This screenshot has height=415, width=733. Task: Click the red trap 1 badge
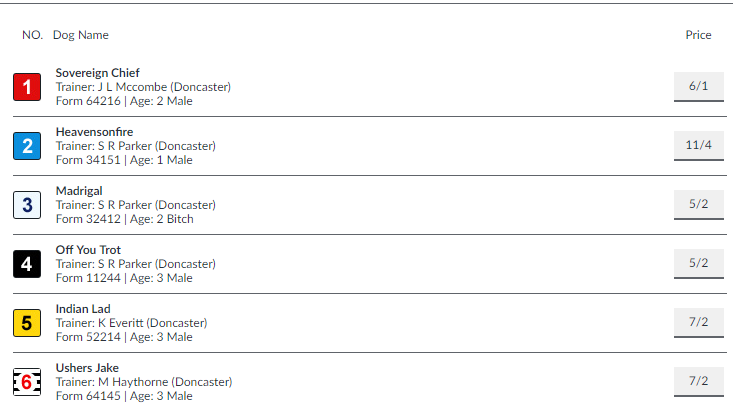(27, 87)
